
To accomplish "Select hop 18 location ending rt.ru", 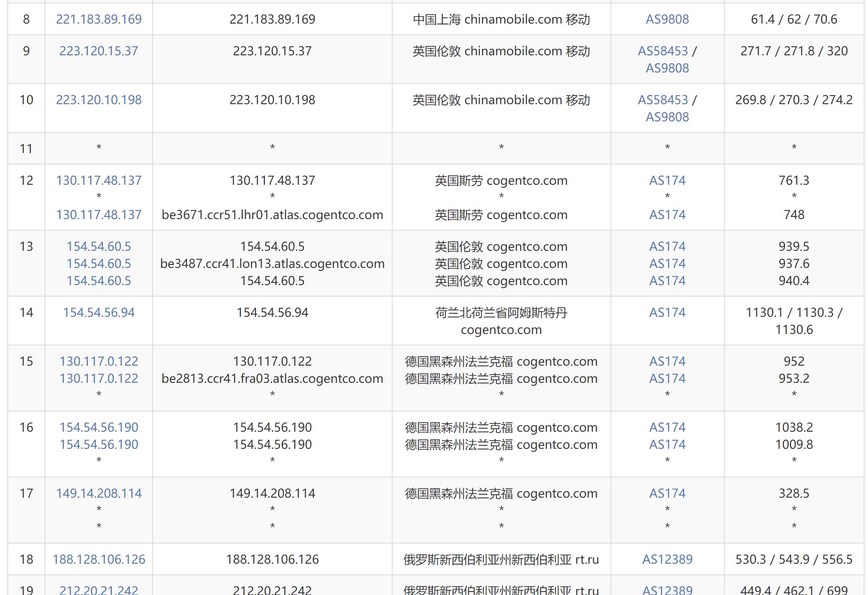I will 501,559.
